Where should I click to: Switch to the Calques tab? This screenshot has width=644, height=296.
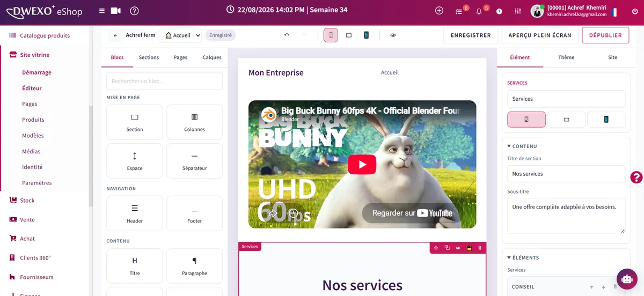(x=212, y=57)
